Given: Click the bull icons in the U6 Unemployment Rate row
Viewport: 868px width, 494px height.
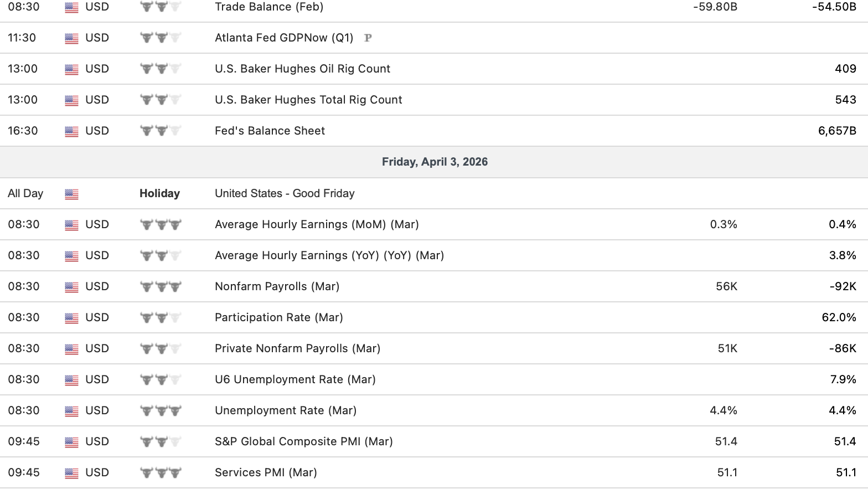Looking at the screenshot, I should point(161,380).
